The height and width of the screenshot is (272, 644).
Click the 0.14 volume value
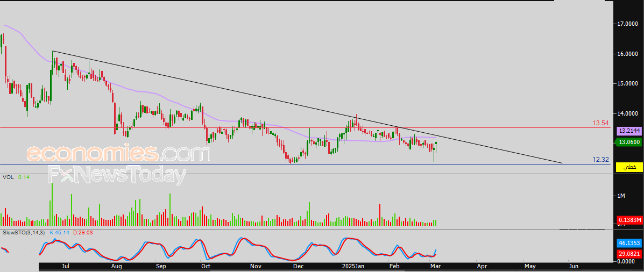24,177
